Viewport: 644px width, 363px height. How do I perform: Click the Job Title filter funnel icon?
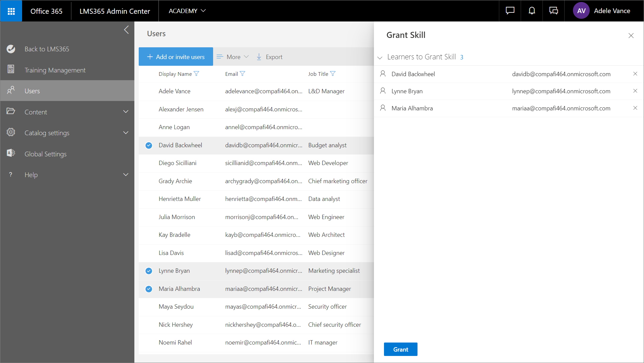(333, 74)
